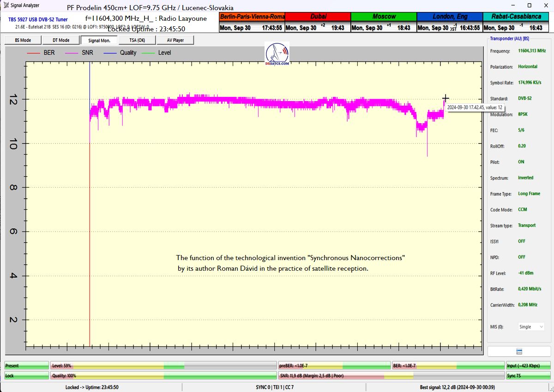Click the green Level legend line
Viewport: 554px width, 392px height.
148,53
